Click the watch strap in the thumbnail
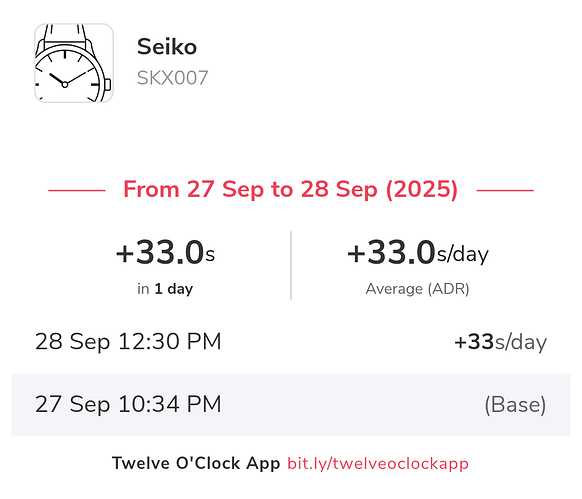Image resolution: width=582 pixels, height=499 pixels. [x=66, y=34]
